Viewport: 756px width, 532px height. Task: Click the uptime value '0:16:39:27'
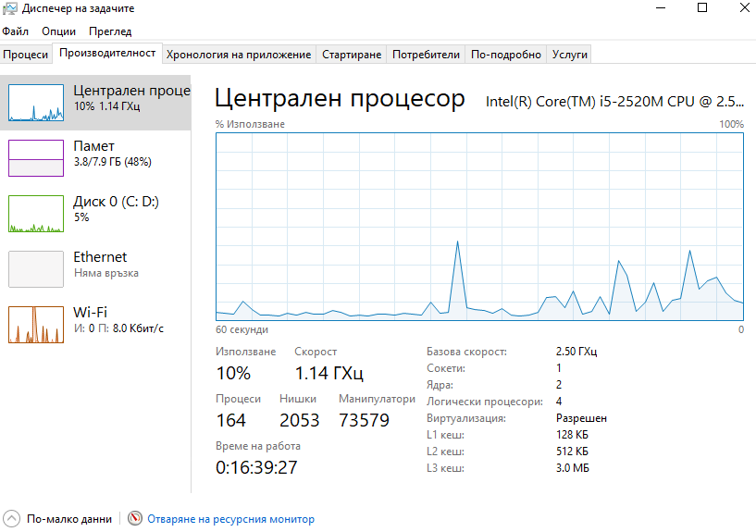tap(256, 467)
